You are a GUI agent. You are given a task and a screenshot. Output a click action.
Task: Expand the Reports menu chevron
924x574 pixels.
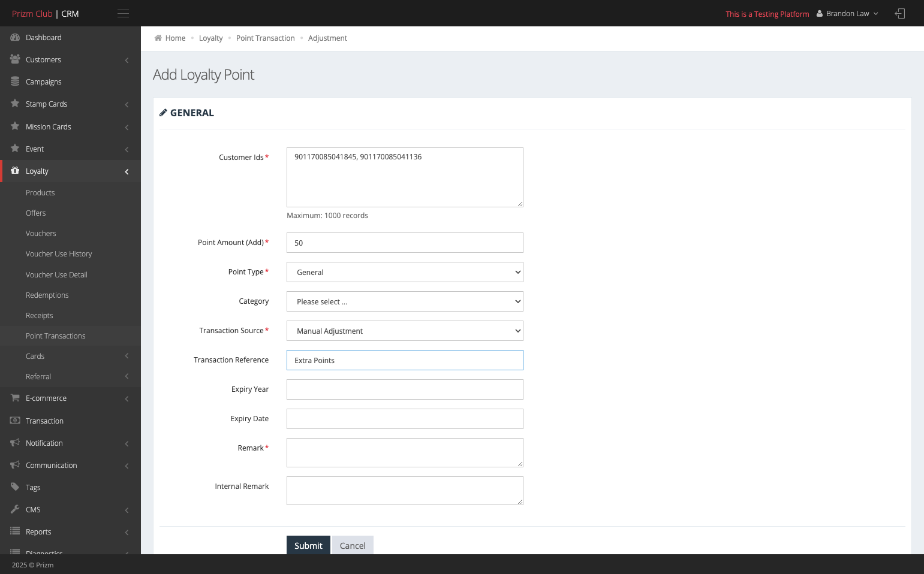[x=127, y=532]
